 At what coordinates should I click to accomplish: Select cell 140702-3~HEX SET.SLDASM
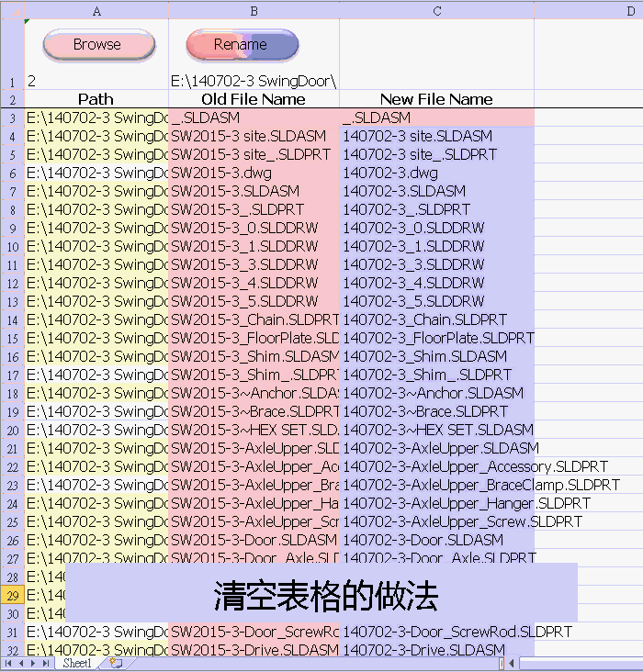click(436, 430)
